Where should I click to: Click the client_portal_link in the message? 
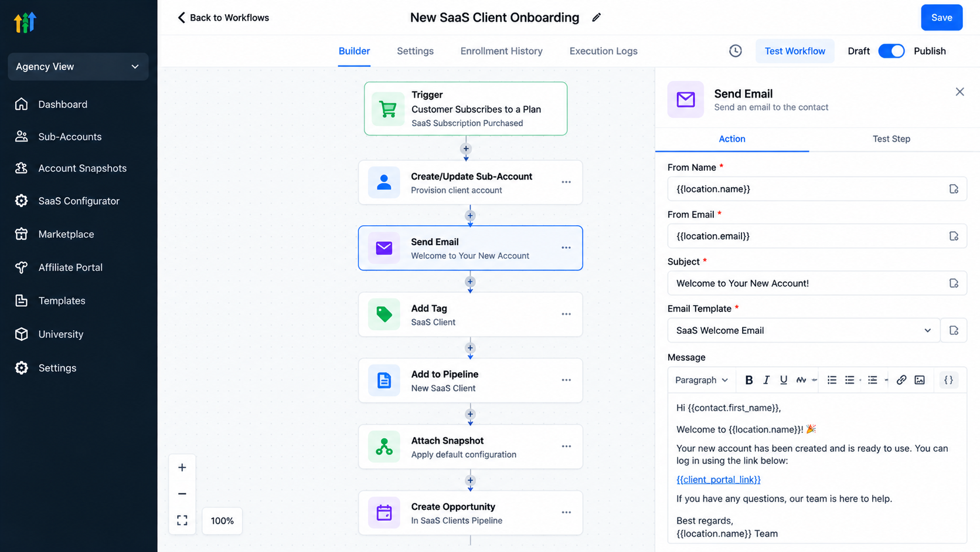pos(718,479)
